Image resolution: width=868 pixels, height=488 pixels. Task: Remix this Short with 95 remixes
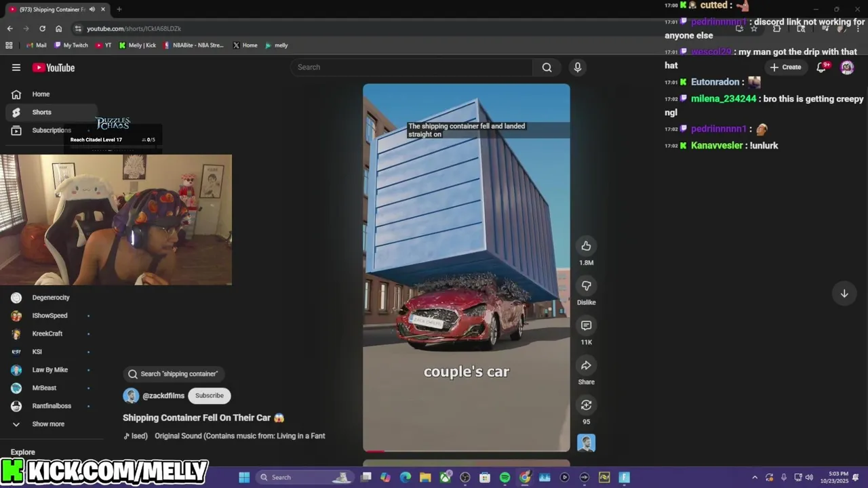(x=586, y=405)
